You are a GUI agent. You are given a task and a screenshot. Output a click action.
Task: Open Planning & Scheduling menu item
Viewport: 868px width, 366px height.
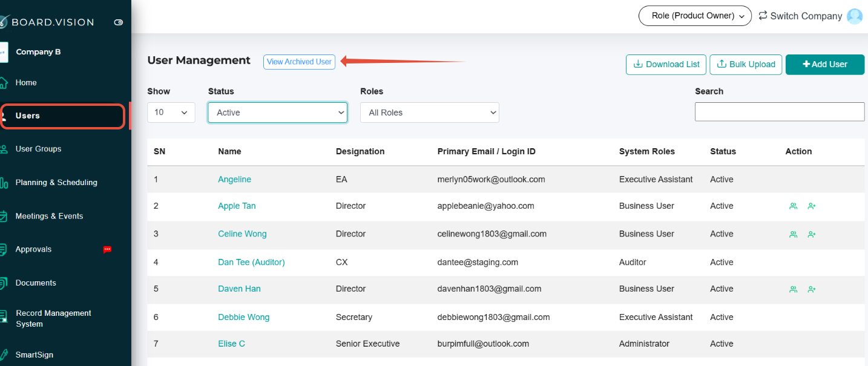coord(56,183)
